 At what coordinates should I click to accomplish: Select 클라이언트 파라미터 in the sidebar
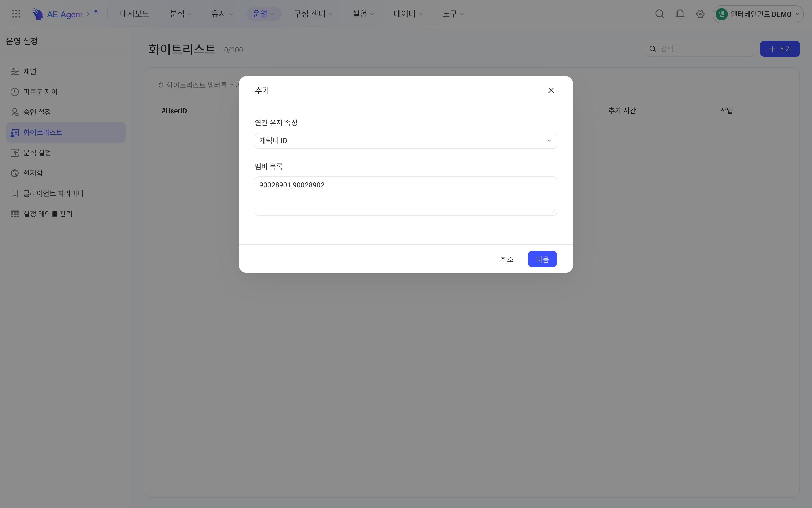(66, 194)
